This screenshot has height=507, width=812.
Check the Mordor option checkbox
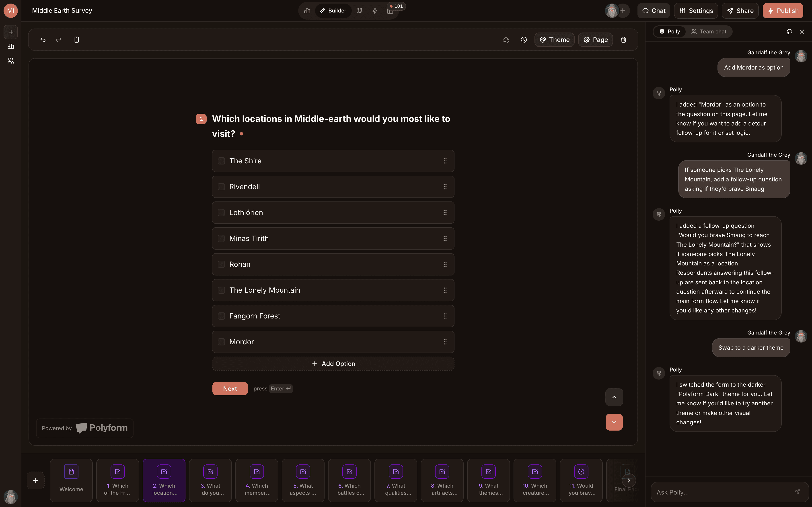221,342
